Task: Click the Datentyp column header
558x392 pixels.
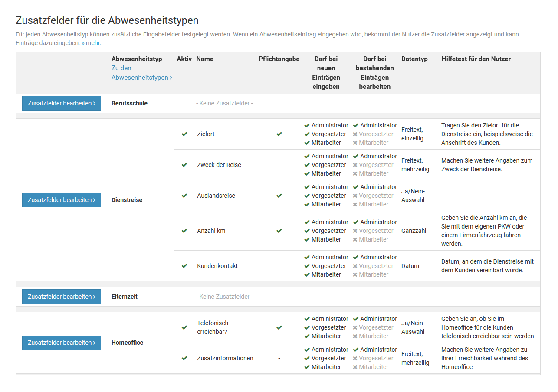Action: click(x=414, y=59)
